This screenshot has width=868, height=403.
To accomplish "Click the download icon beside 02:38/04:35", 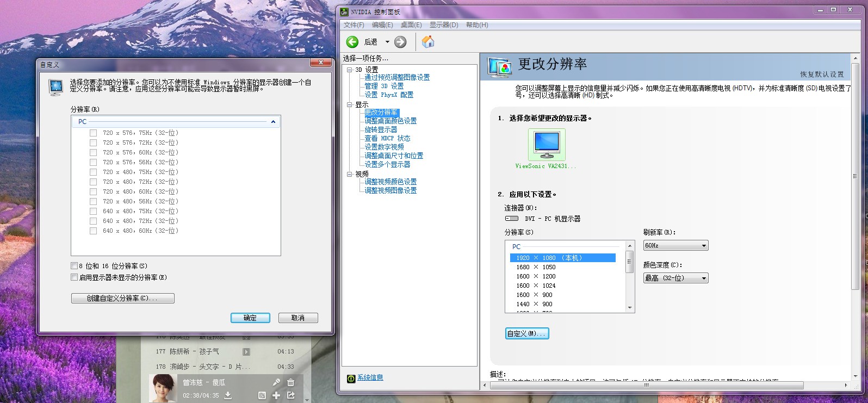I will 228,395.
